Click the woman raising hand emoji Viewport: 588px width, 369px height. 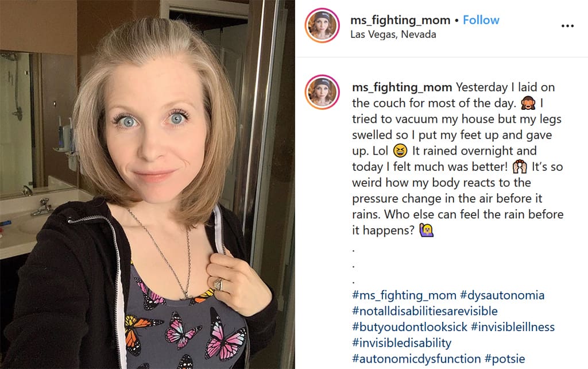[x=427, y=230]
